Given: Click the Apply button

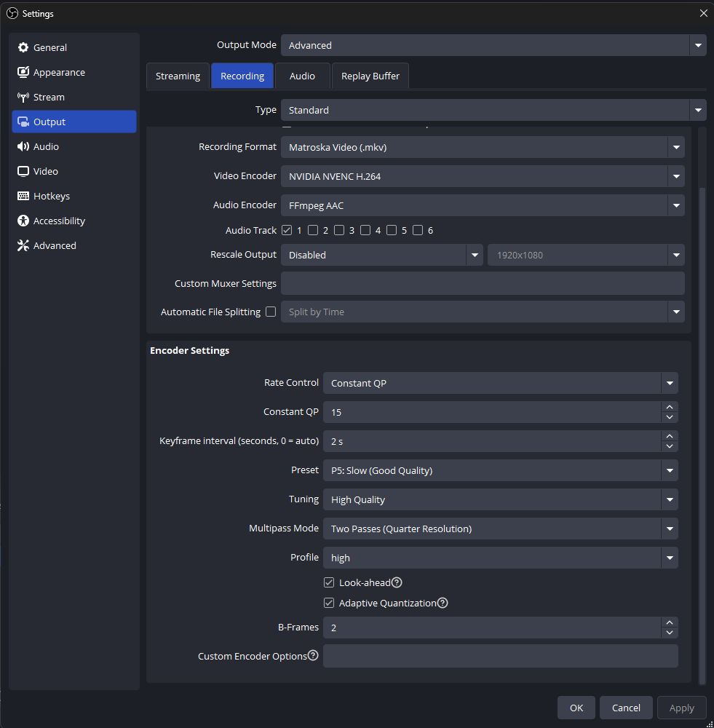Looking at the screenshot, I should tap(681, 708).
